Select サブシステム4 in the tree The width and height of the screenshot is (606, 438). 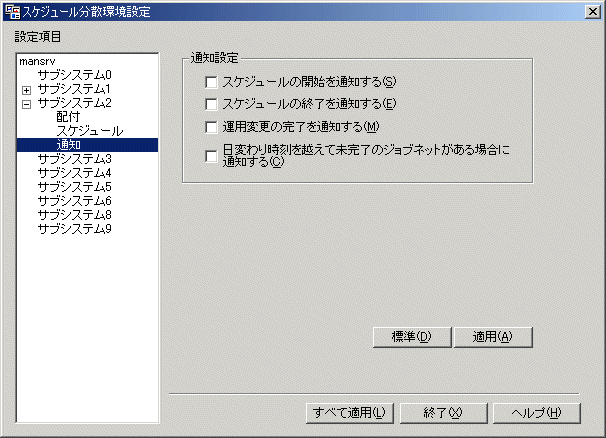click(75, 173)
